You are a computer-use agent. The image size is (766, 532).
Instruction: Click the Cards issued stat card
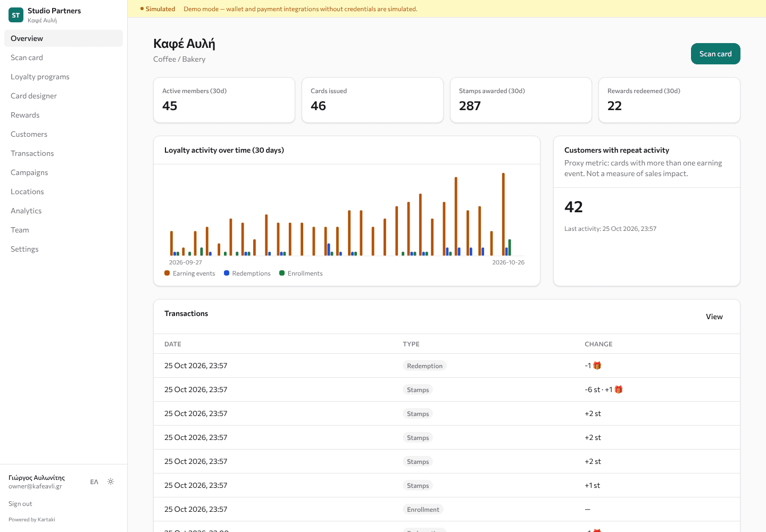pos(372,100)
